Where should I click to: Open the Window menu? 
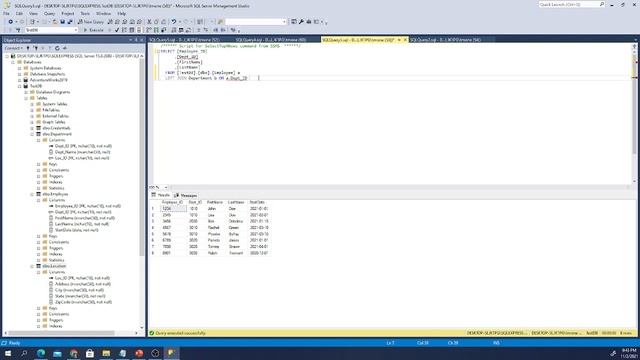[103, 13]
